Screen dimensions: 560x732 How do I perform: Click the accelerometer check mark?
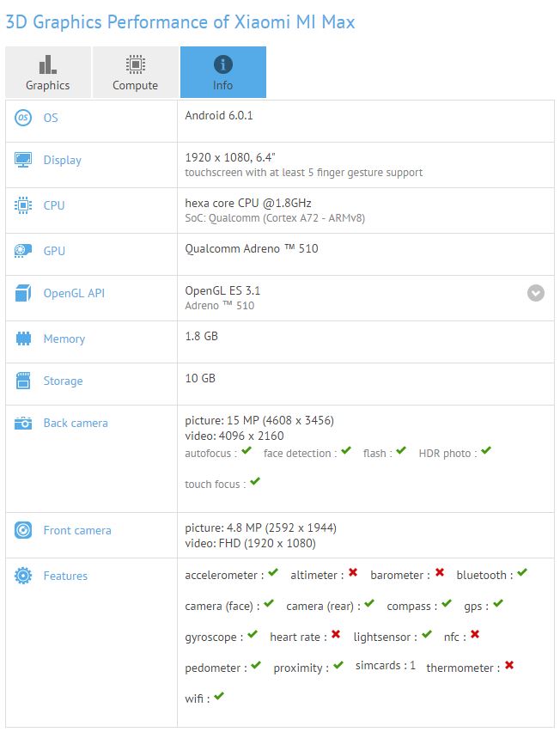coord(273,572)
